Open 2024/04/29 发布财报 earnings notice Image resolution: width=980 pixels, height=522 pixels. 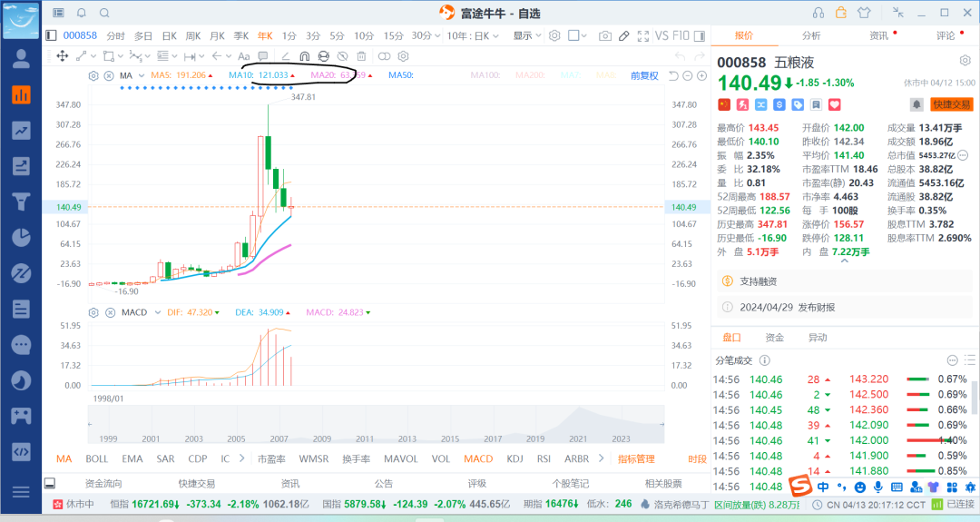coord(845,307)
